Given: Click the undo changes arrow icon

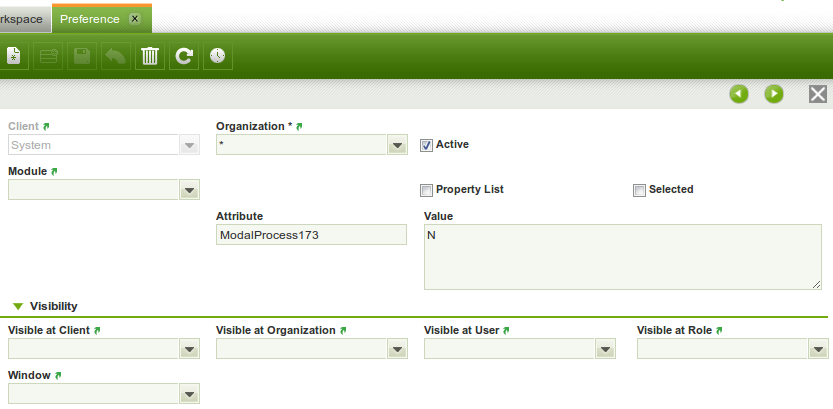Looking at the screenshot, I should click(116, 56).
